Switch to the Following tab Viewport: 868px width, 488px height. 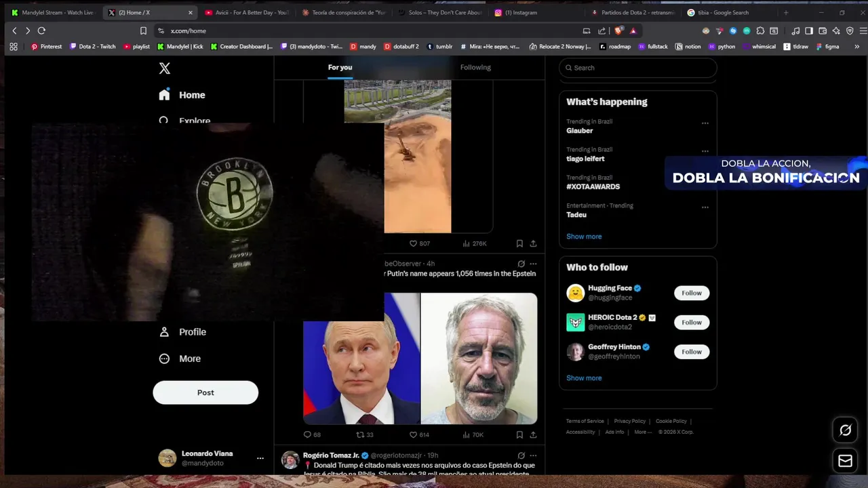coord(475,67)
